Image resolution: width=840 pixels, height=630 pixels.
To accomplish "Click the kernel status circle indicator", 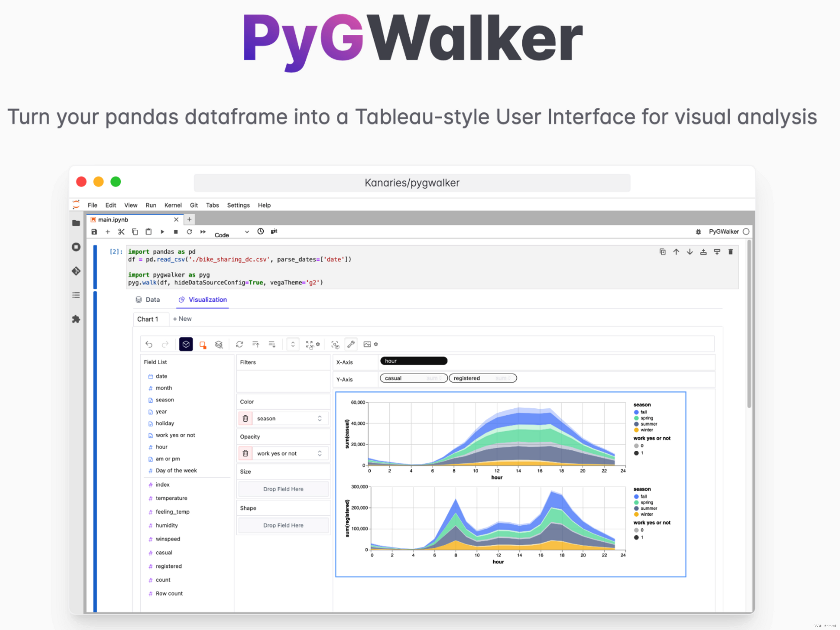I will 746,231.
